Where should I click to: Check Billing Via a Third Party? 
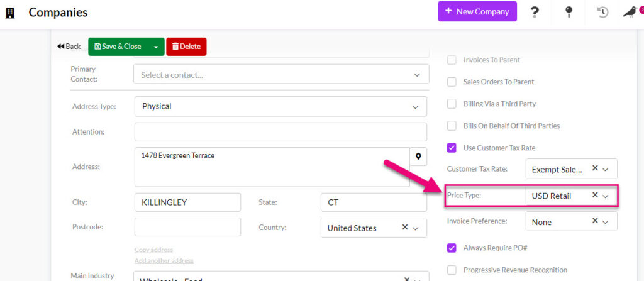[x=452, y=104]
